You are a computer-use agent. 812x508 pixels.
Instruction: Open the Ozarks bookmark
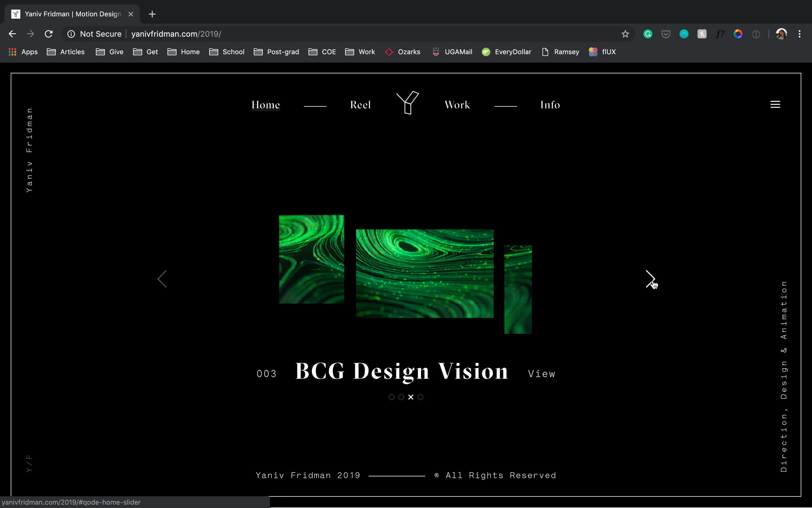click(403, 52)
